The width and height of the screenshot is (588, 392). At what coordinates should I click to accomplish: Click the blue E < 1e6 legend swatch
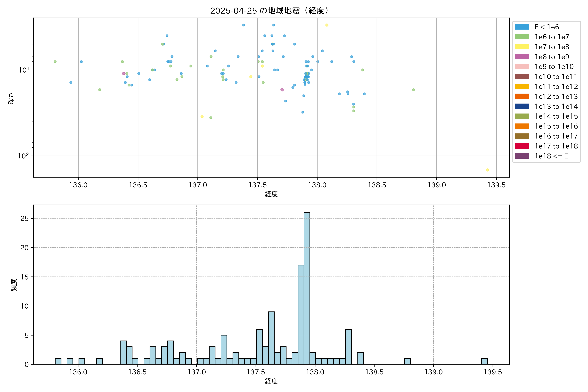(522, 27)
